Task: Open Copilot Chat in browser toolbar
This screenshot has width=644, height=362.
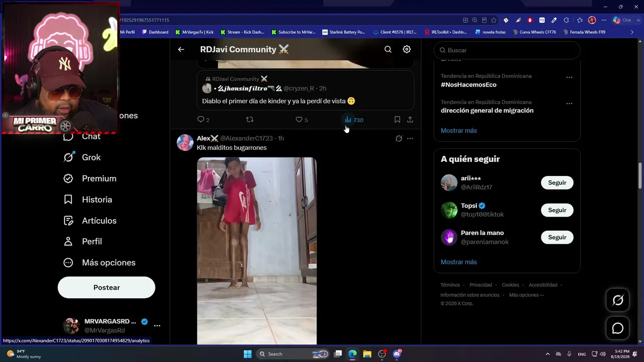Action: point(622,20)
